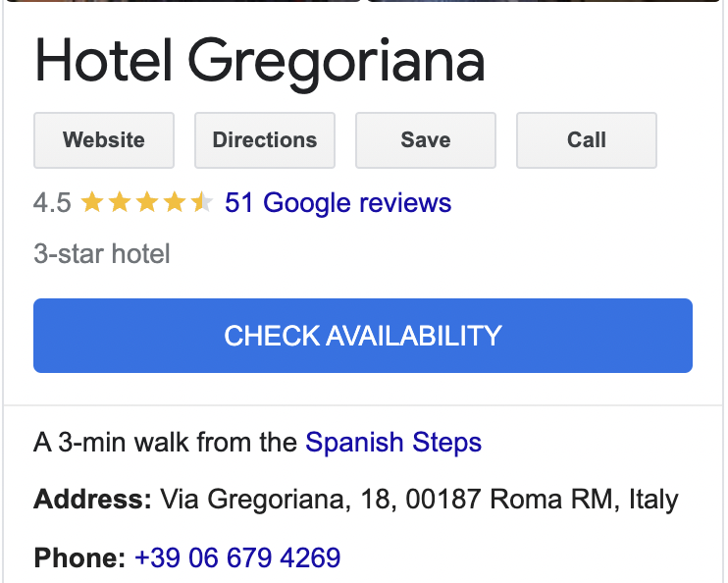Click the Hotel Gregoriana title heading

[260, 61]
